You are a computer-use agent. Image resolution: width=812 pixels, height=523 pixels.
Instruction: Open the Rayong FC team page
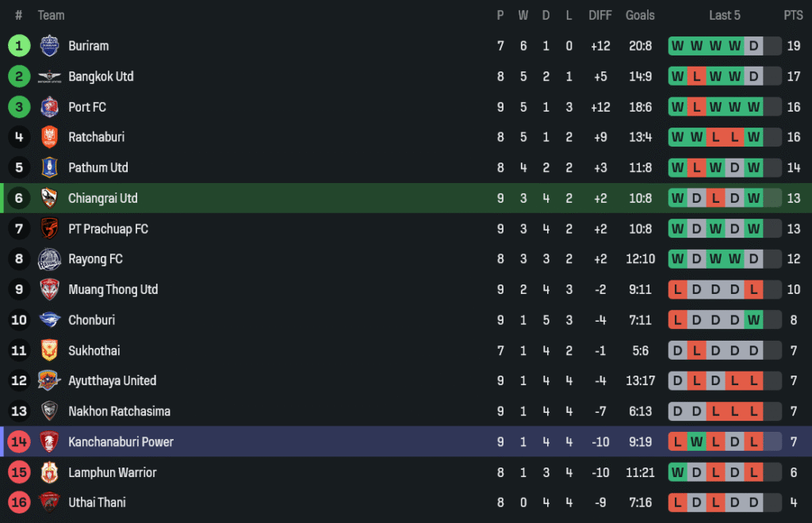(95, 259)
